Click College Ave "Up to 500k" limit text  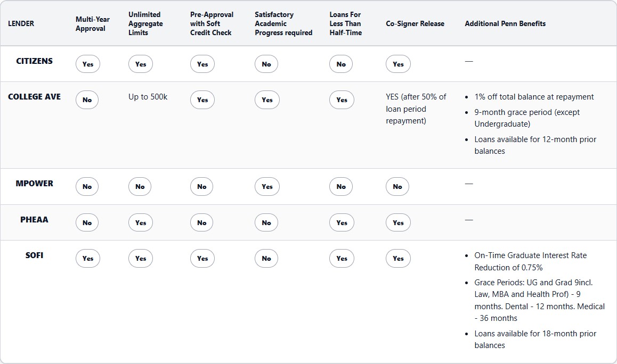click(148, 97)
